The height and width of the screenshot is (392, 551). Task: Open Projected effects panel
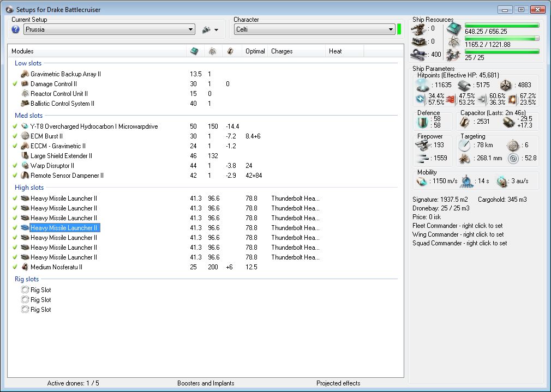point(338,383)
